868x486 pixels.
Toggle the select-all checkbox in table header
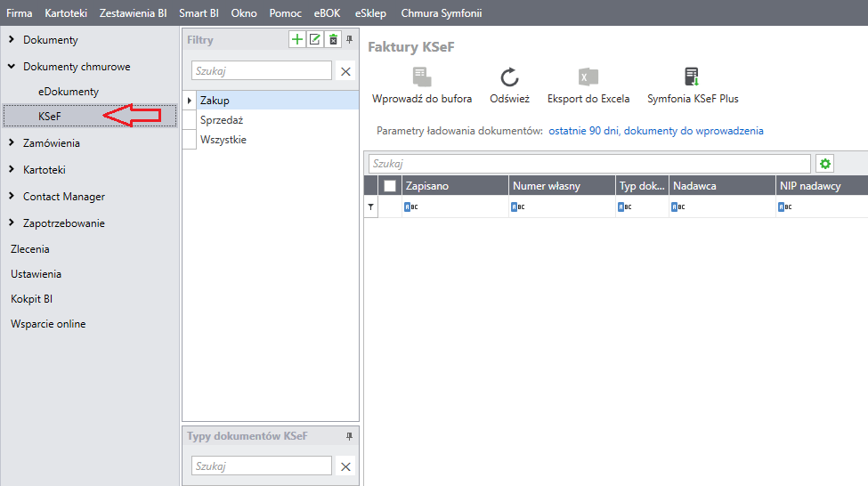(390, 186)
